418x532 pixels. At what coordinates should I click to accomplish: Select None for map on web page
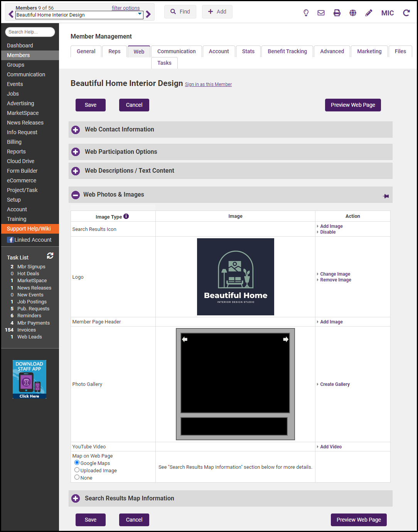(x=77, y=477)
